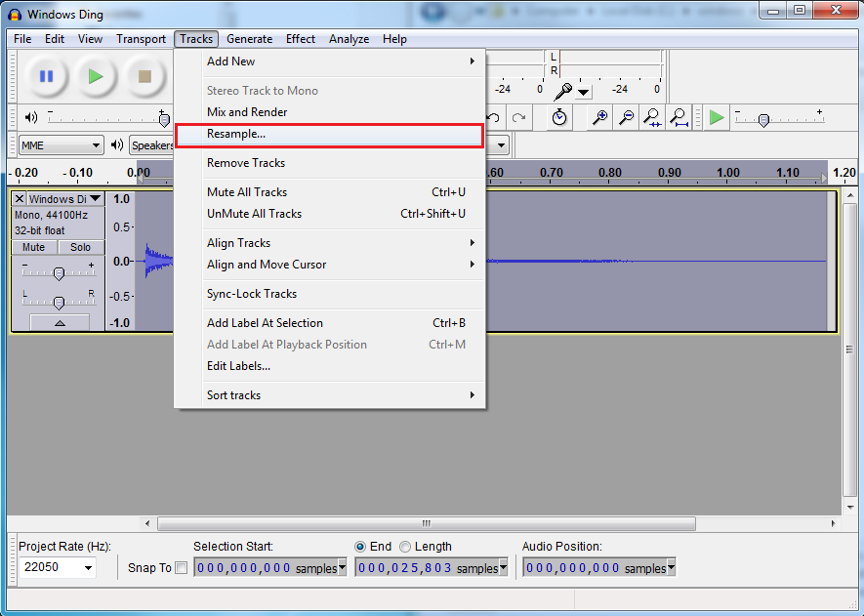The image size is (864, 616).
Task: Click the green Play button
Action: [x=95, y=76]
